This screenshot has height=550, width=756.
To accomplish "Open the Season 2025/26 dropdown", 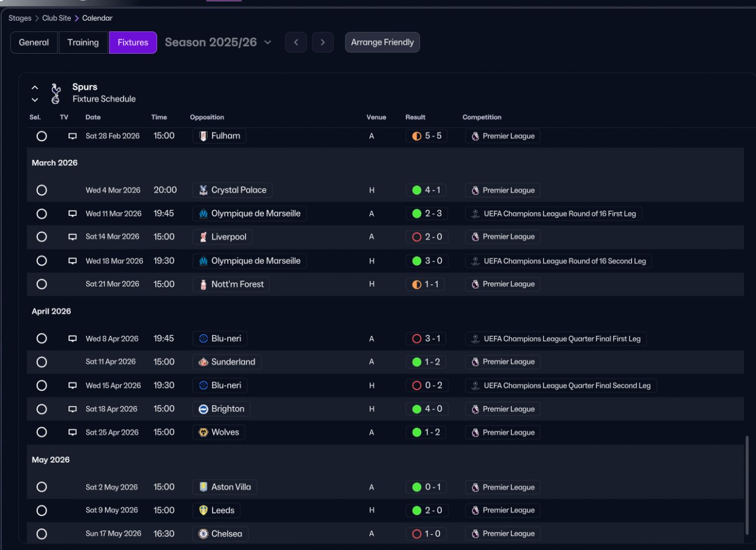I will [218, 42].
